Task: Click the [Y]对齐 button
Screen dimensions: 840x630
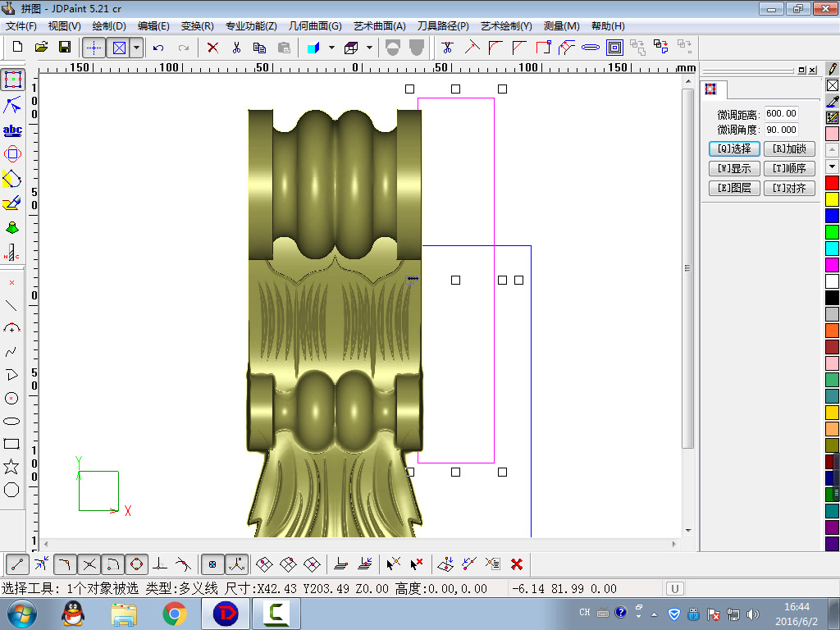Action: pyautogui.click(x=789, y=188)
